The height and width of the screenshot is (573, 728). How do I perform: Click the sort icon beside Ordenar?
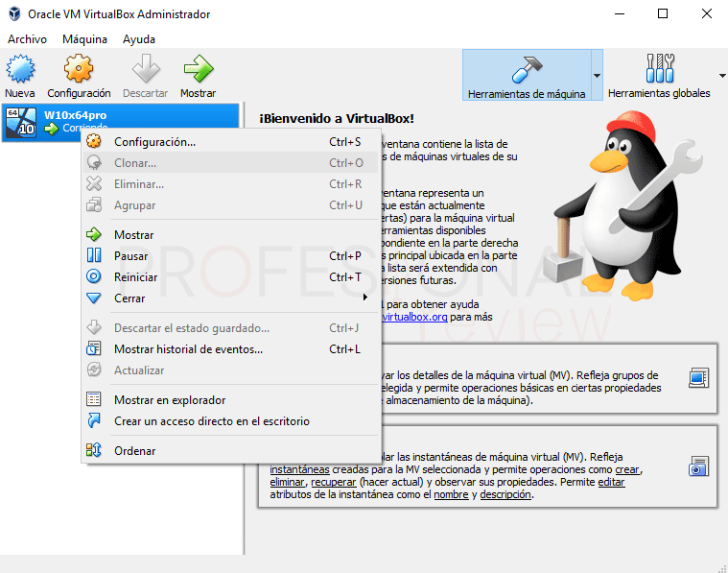point(94,450)
